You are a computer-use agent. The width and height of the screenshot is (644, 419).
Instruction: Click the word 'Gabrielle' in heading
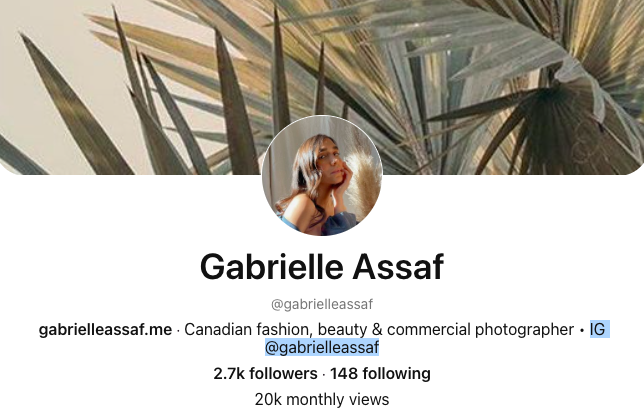(271, 267)
